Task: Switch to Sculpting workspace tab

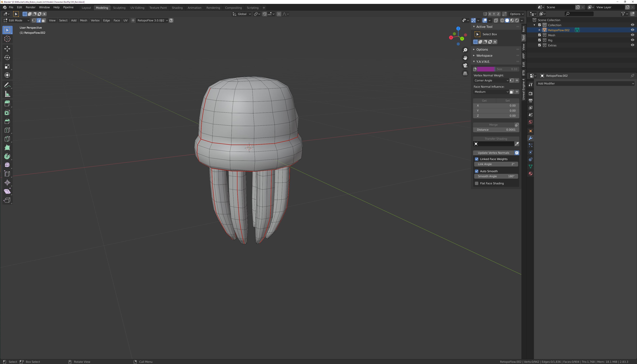Action: (x=119, y=8)
